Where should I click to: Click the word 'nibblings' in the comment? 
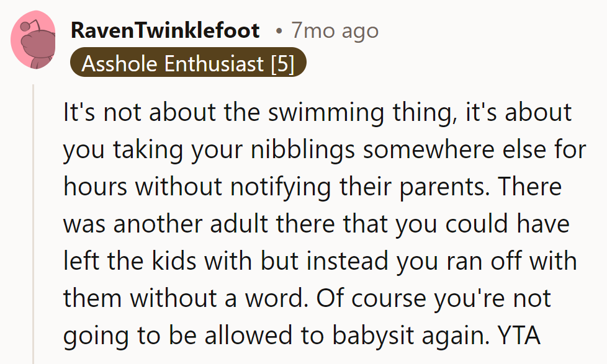pyautogui.click(x=302, y=149)
